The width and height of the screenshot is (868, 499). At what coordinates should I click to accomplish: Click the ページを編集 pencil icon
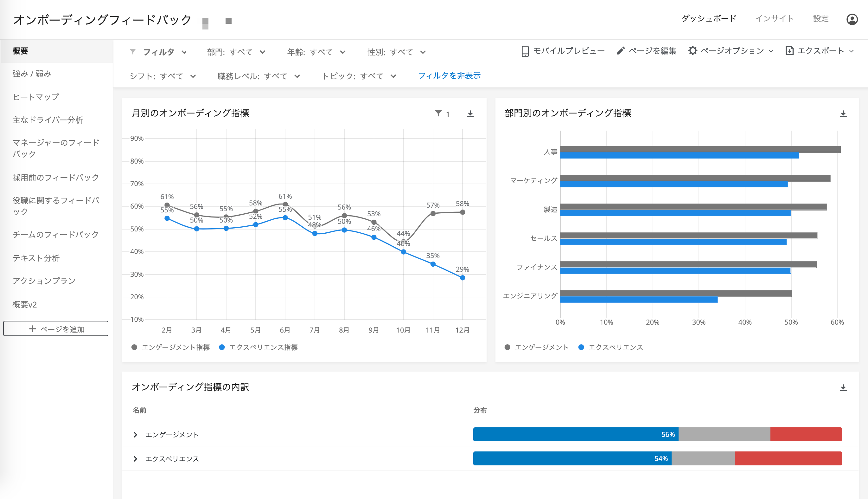pos(621,51)
